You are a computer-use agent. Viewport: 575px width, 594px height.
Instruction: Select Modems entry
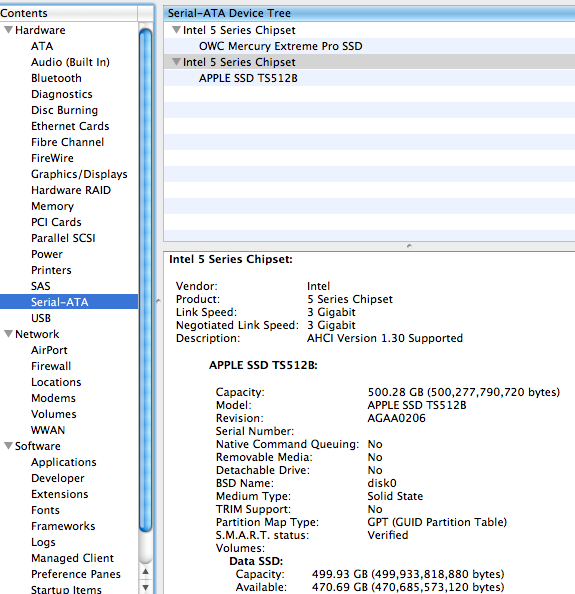coord(53,398)
